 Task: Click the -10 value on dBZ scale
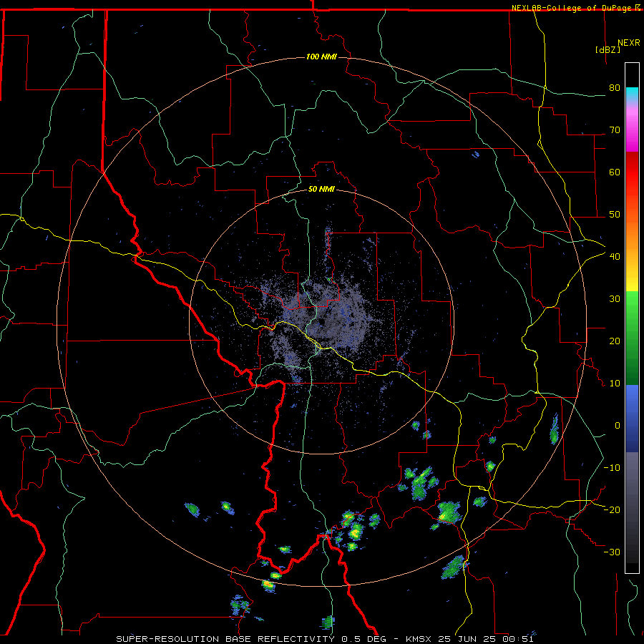(612, 467)
